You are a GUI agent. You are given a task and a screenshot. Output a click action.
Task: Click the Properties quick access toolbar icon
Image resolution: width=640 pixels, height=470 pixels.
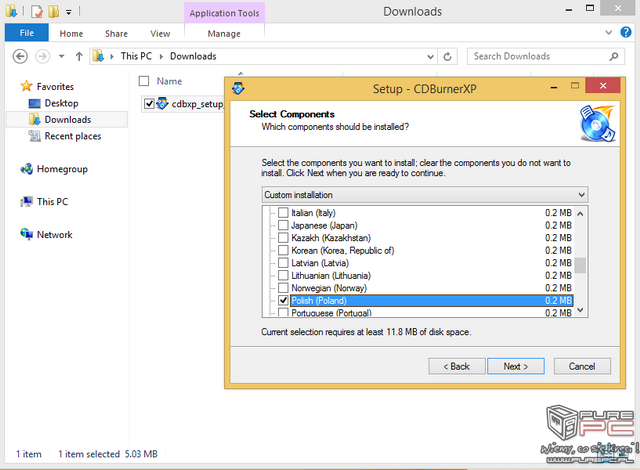[37, 11]
